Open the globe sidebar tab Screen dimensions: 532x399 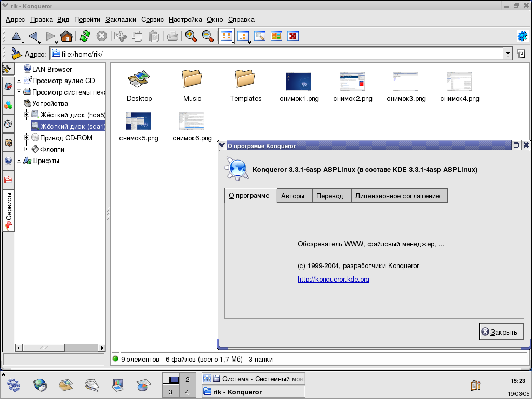tap(8, 161)
